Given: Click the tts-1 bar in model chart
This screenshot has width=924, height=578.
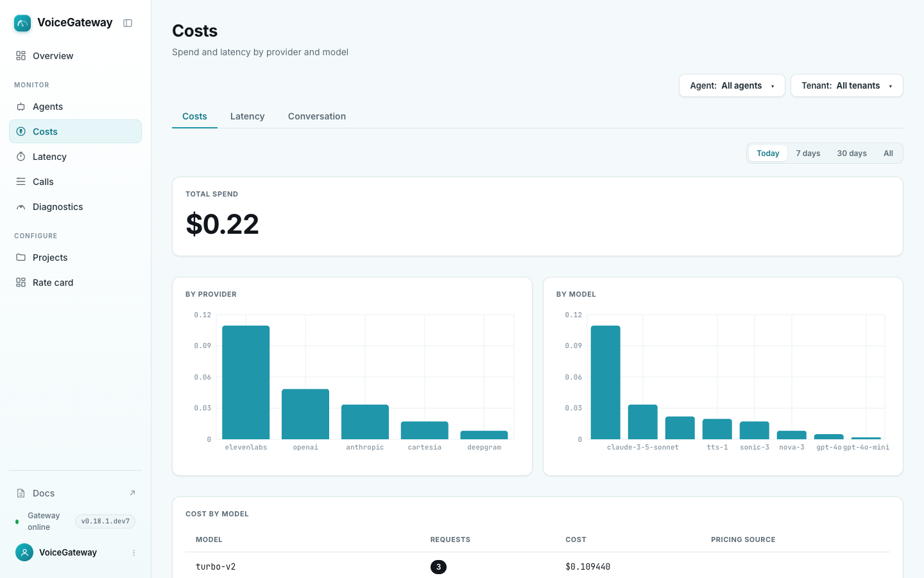Looking at the screenshot, I should [x=717, y=429].
